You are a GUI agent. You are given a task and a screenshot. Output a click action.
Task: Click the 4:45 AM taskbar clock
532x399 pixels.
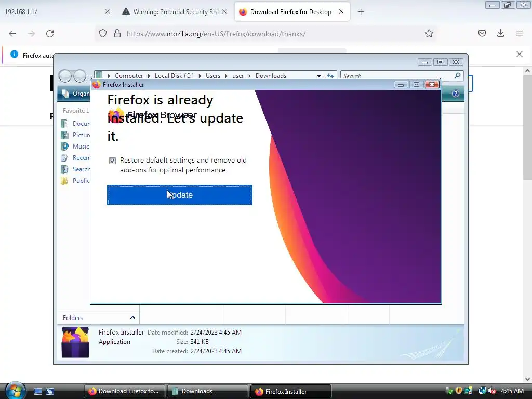tap(512, 391)
